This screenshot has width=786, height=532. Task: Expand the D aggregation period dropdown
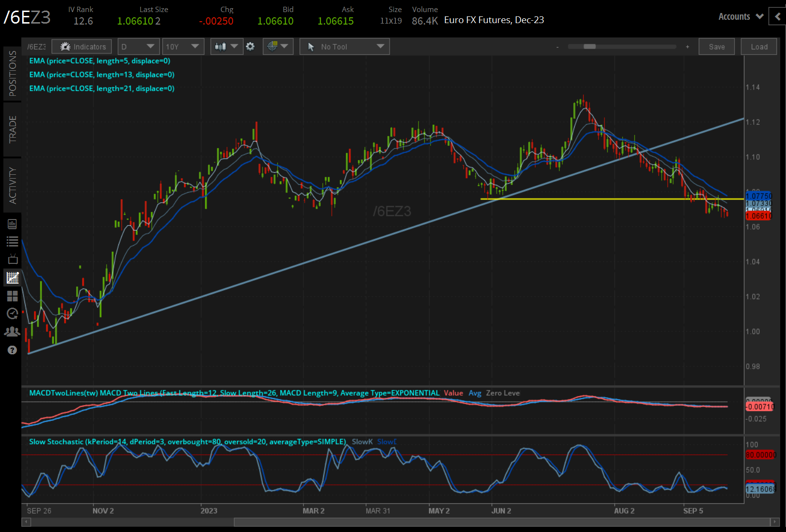click(x=138, y=47)
